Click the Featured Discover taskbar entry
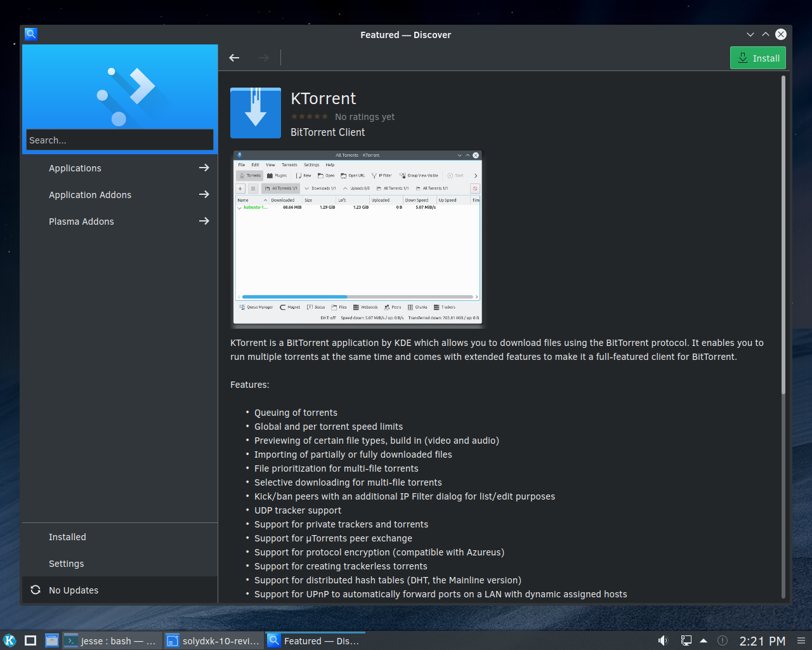 pyautogui.click(x=315, y=640)
